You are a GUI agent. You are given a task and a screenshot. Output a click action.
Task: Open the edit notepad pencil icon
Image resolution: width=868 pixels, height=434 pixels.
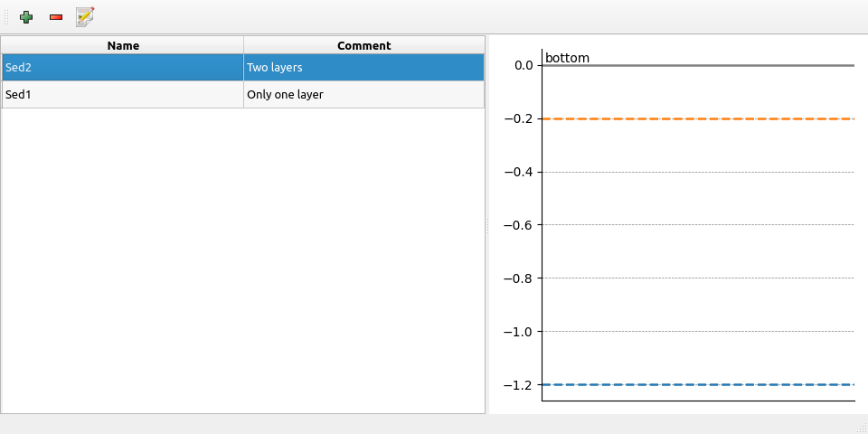(86, 16)
